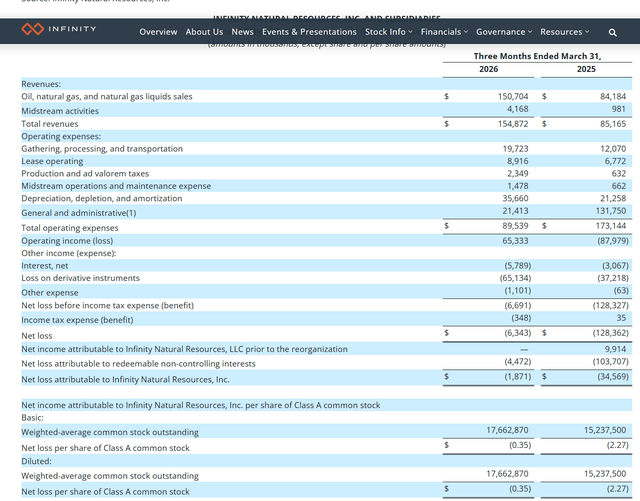This screenshot has width=640, height=501.
Task: Select the value 19,723
Action: point(516,149)
